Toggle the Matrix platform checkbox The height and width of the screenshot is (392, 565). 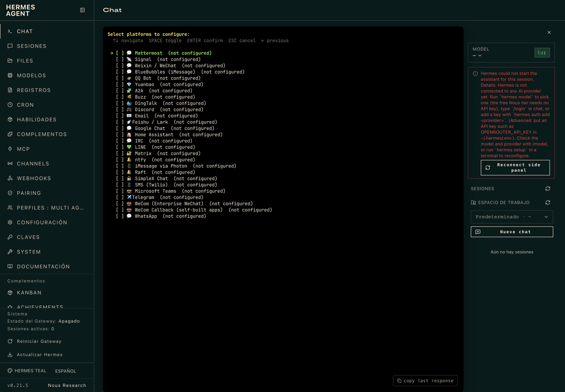pos(120,154)
